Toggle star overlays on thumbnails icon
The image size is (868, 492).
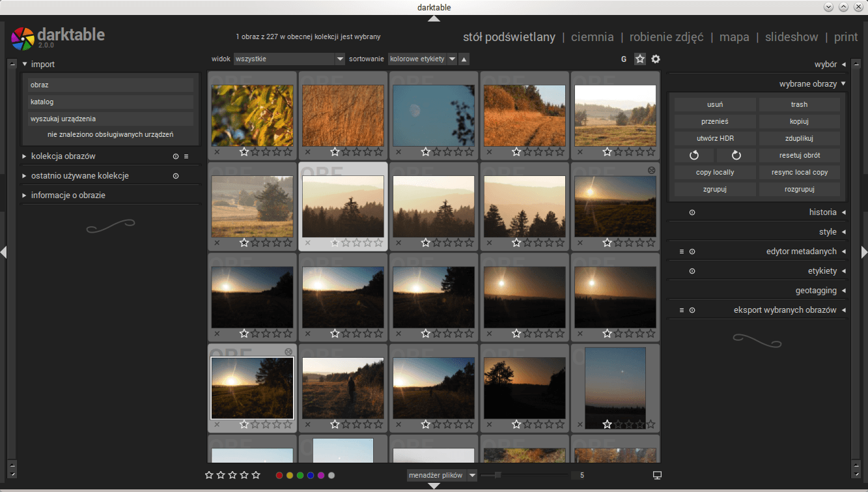click(x=640, y=59)
